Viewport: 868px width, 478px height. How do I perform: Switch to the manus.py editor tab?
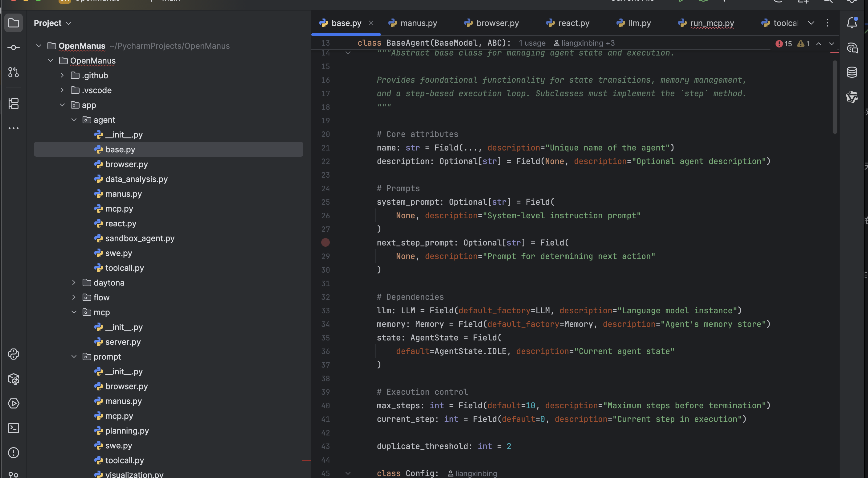[418, 23]
